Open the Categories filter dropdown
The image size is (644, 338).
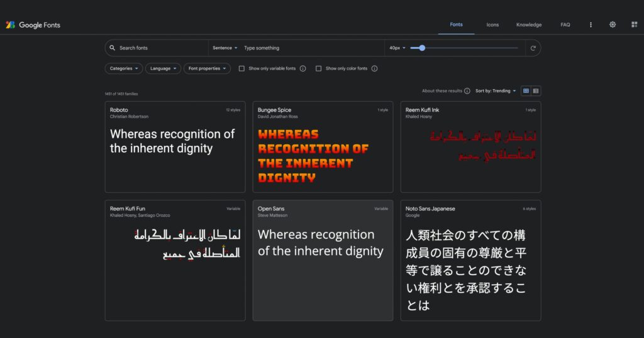(124, 68)
